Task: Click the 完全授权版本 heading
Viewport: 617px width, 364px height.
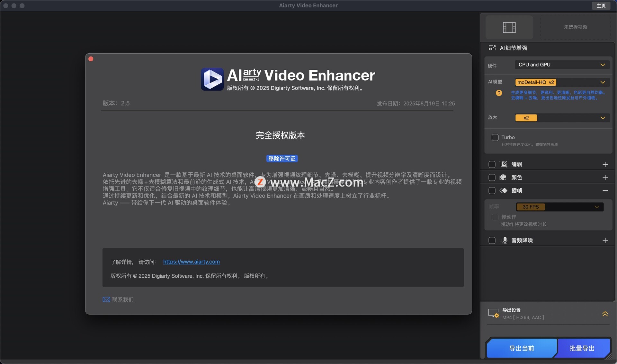Action: (280, 135)
